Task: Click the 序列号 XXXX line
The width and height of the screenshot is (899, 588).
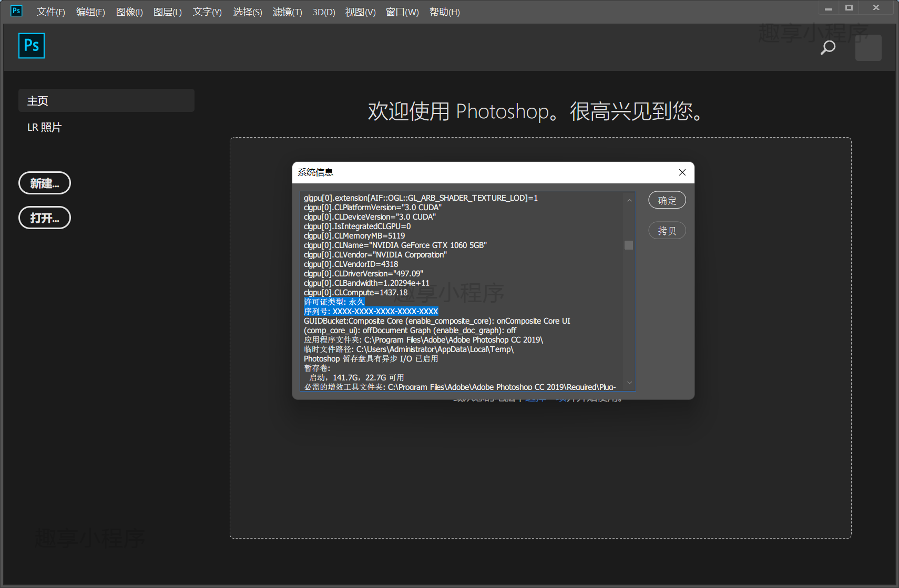Action: coord(371,311)
